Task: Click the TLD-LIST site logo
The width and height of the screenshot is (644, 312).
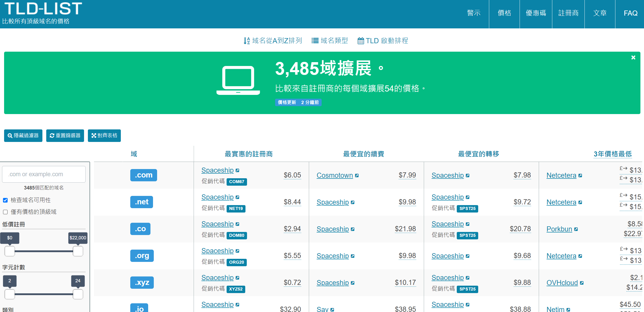Action: [x=43, y=8]
